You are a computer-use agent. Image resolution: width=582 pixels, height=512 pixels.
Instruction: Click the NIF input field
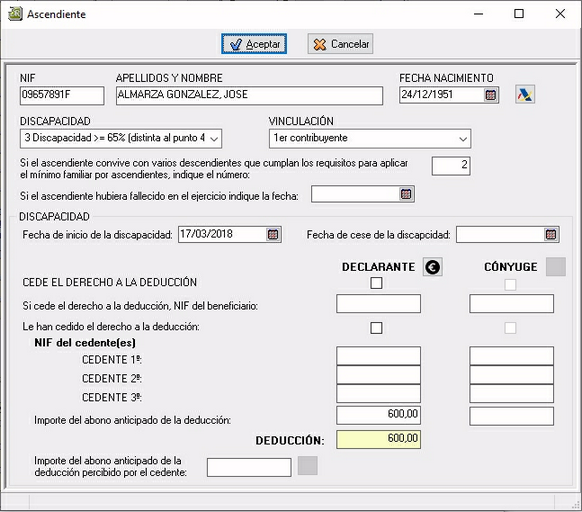(x=62, y=96)
